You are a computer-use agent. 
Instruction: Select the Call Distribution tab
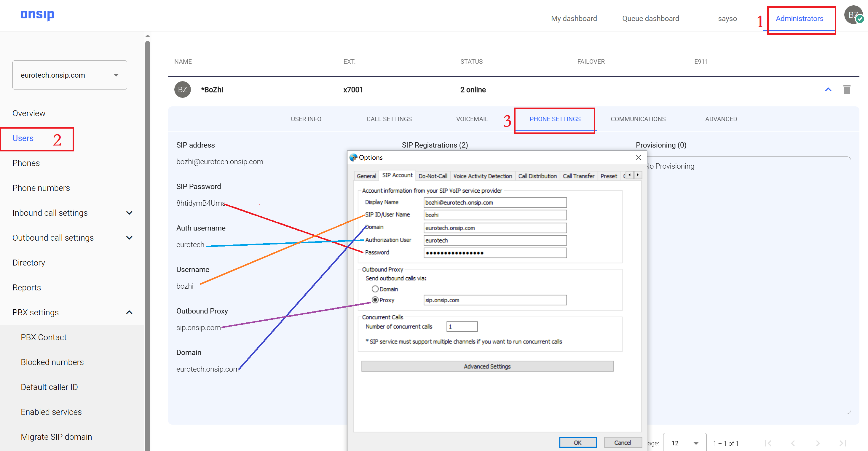tap(537, 176)
